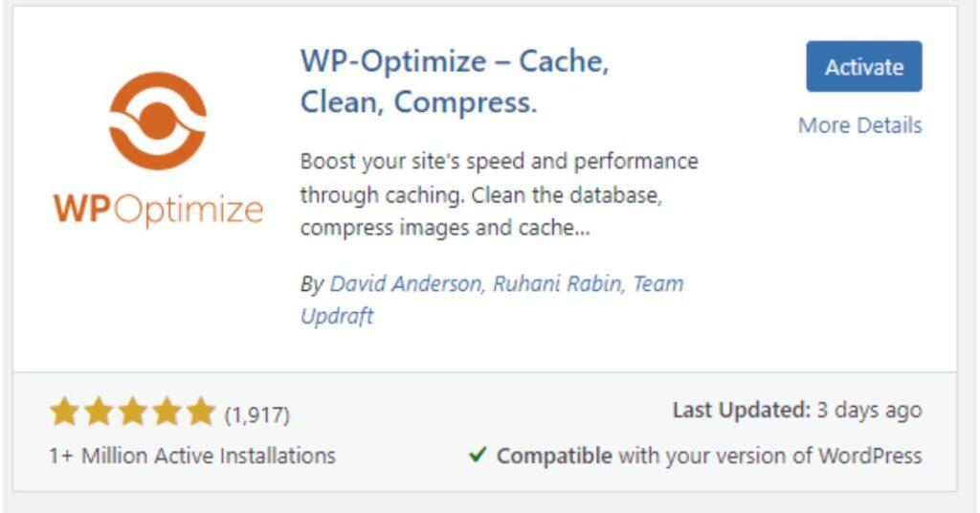The image size is (980, 513).
Task: Visit author Ruhani Rabin's link
Action: pyautogui.click(x=558, y=283)
